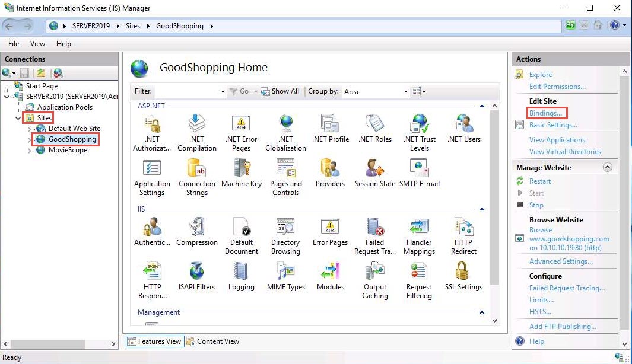The width and height of the screenshot is (632, 364).
Task: Select Default Web Site in tree
Action: [x=74, y=129]
